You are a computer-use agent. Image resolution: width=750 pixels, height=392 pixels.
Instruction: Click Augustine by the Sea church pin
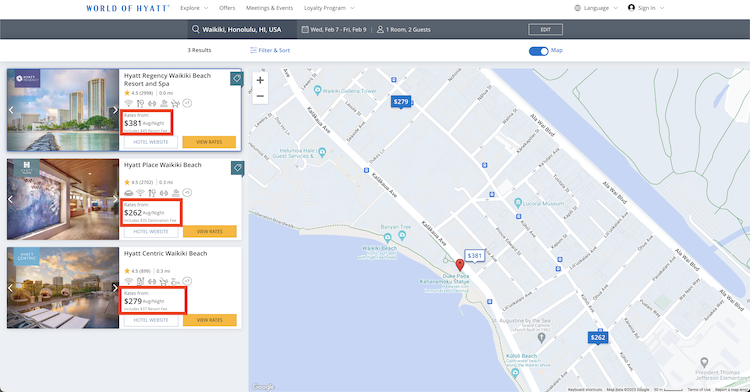[x=541, y=338]
